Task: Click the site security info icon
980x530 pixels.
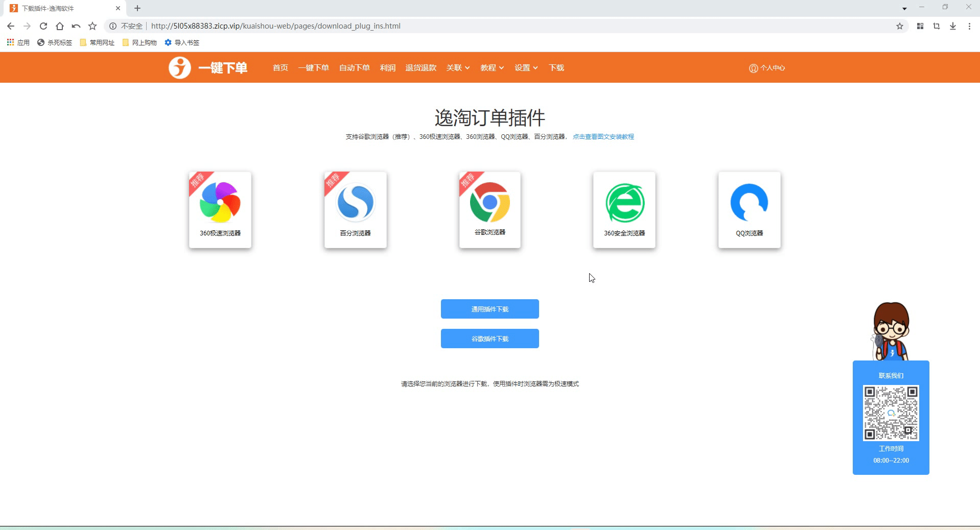Action: (x=113, y=26)
